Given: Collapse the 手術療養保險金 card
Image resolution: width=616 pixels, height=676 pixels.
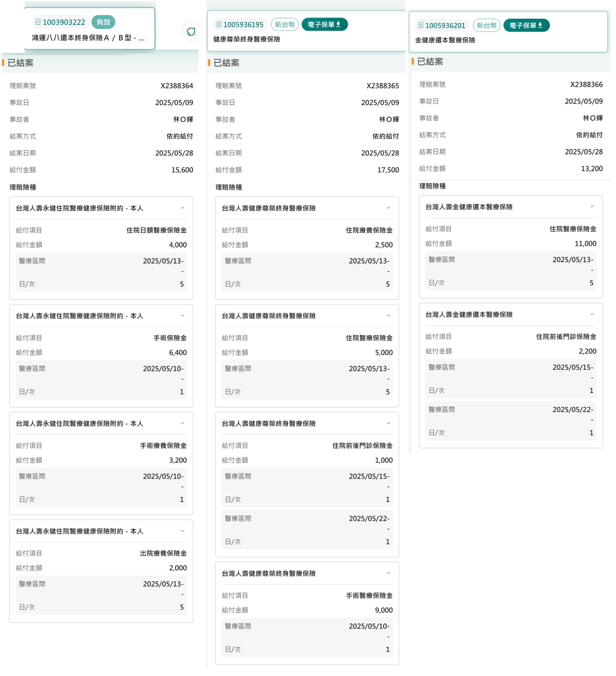Looking at the screenshot, I should [x=183, y=423].
